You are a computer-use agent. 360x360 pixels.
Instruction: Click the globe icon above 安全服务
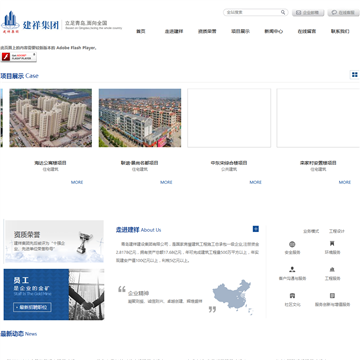[x=292, y=244]
